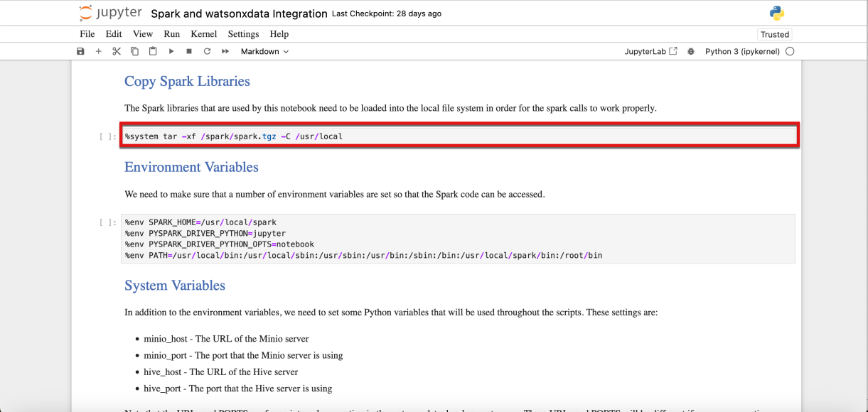Click the tar cell's execution prompt brackets
The width and height of the screenshot is (868, 412).
(x=108, y=136)
